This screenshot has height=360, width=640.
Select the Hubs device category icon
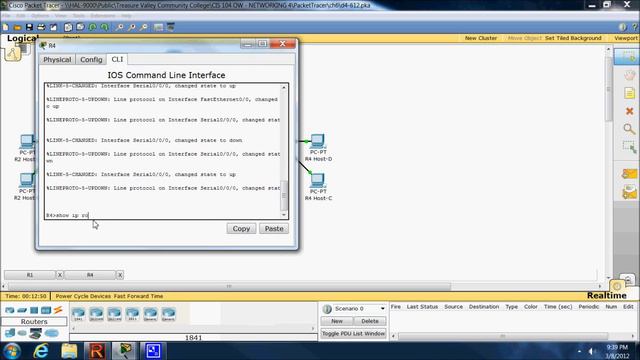tap(34, 310)
